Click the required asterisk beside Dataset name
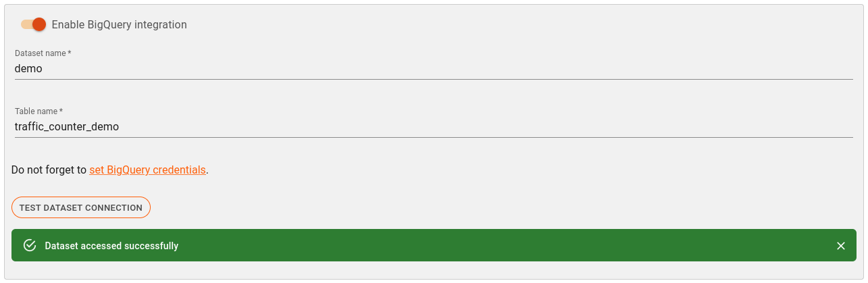Viewport: 868px width, 283px height. [x=70, y=53]
